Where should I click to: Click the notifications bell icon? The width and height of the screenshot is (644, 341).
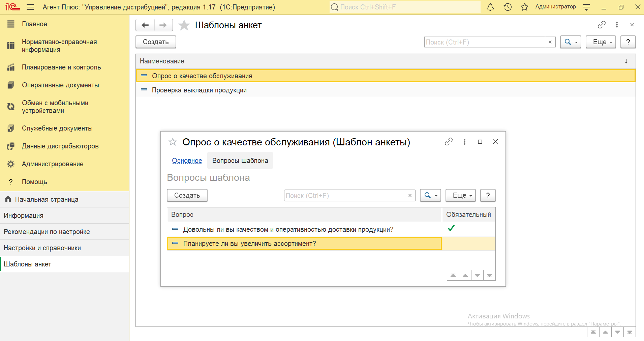[490, 7]
